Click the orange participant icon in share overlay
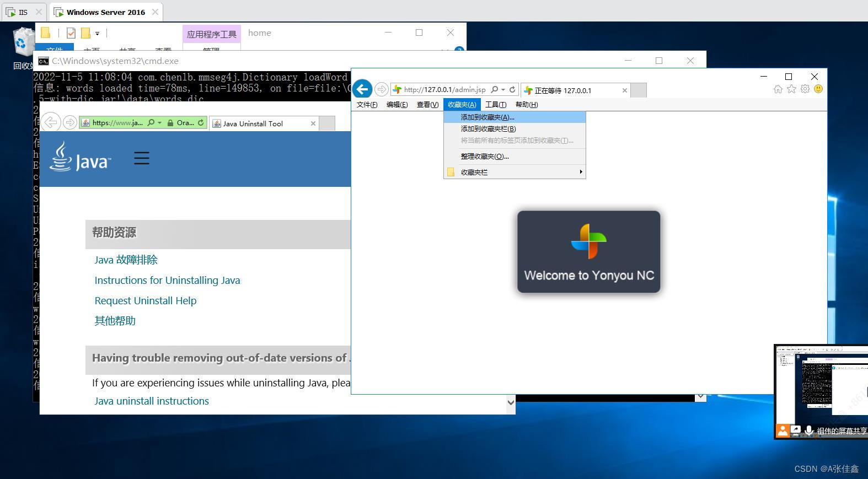The width and height of the screenshot is (868, 479). 783,430
